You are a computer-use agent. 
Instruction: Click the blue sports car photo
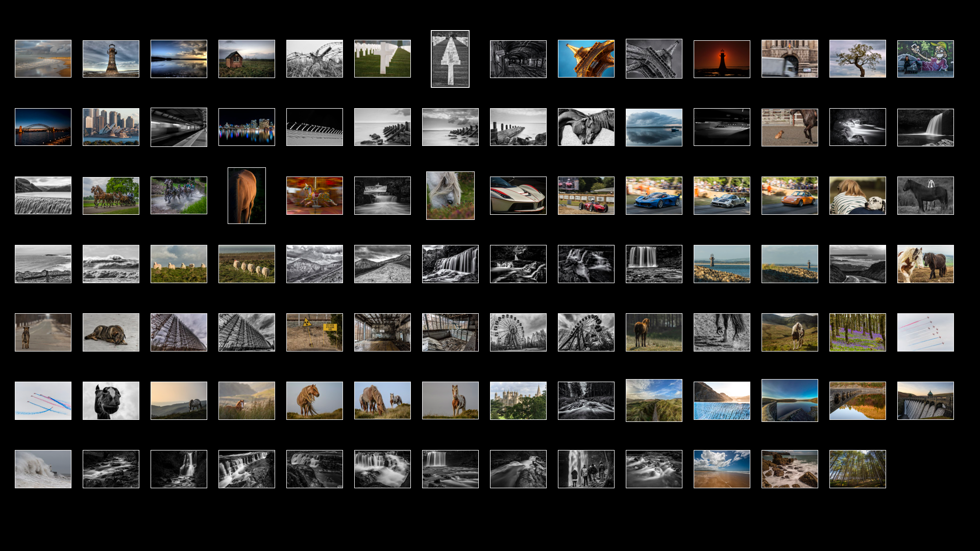(x=654, y=196)
